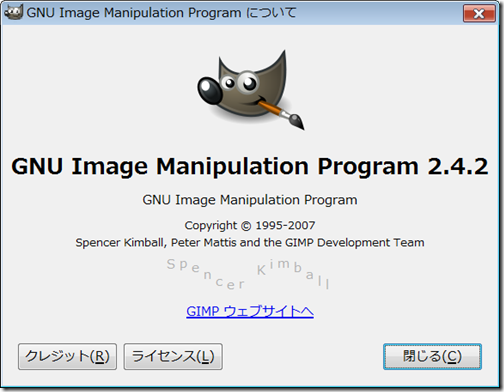Click the 閉じる(C) close button
This screenshot has width=504, height=392.
[x=432, y=356]
